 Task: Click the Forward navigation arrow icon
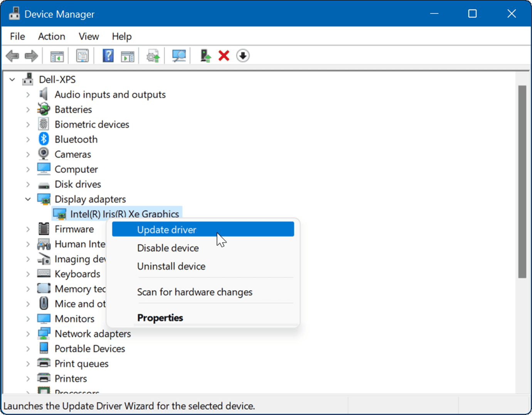[31, 56]
